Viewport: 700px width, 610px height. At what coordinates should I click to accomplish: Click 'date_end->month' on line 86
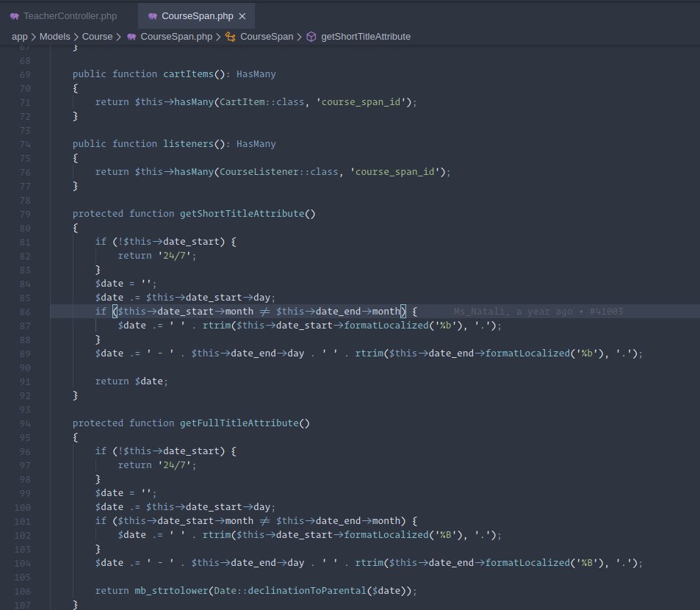click(x=358, y=312)
